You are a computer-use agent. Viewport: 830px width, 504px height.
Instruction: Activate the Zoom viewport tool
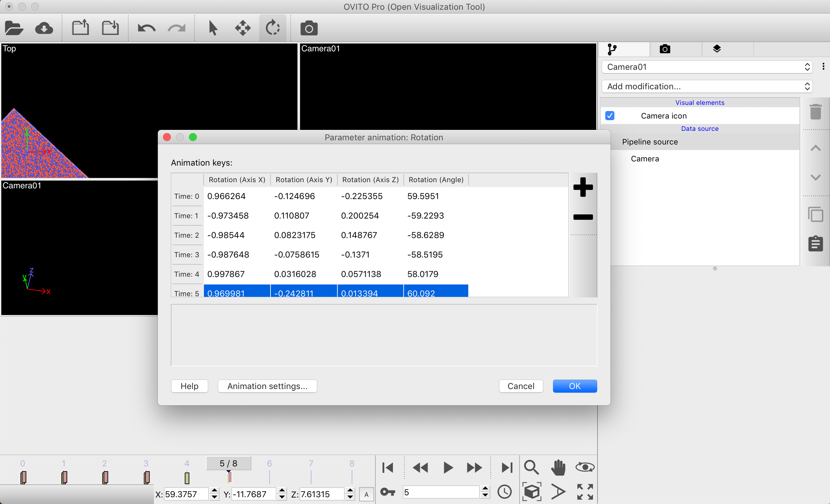point(531,467)
